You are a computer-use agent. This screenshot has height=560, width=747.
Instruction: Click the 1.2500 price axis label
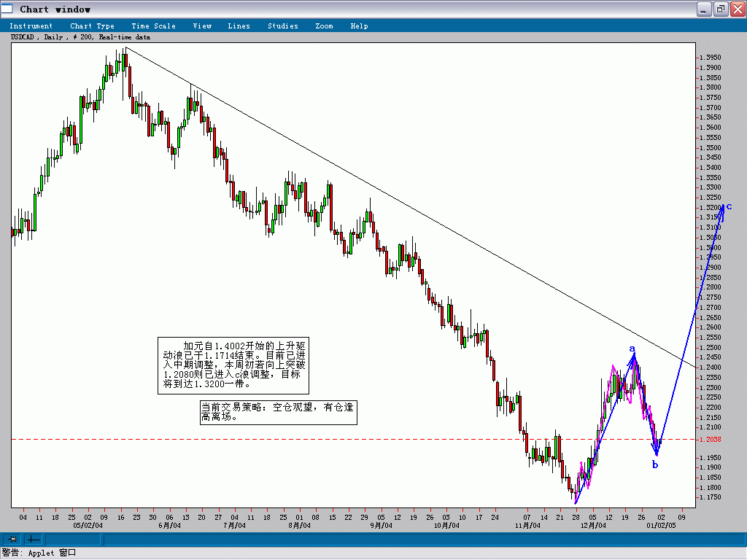[x=711, y=348]
